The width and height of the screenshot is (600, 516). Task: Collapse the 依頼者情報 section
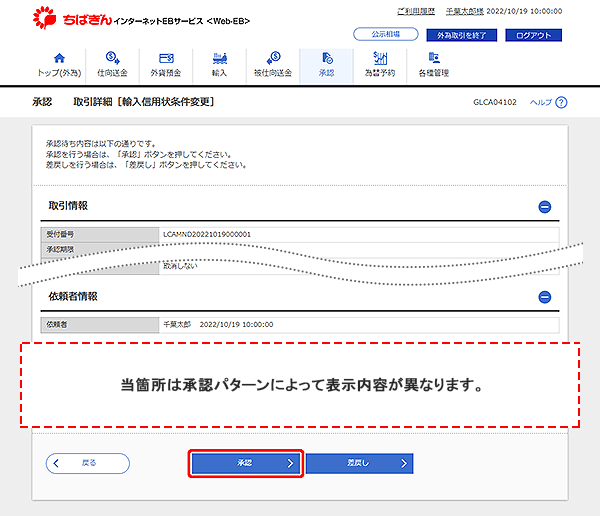click(545, 297)
